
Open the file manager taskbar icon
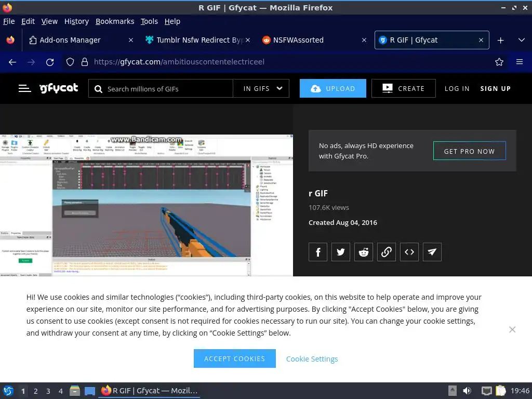click(75, 391)
